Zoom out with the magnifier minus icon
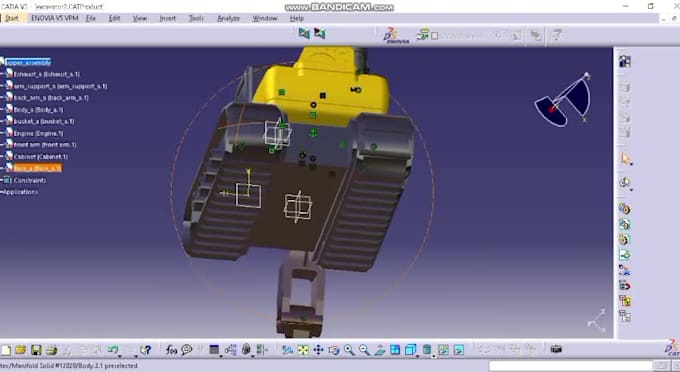The height and width of the screenshot is (372, 680). point(364,349)
